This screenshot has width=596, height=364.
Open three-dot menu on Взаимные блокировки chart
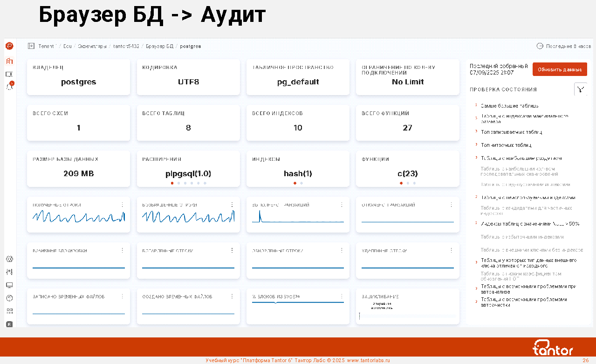(123, 250)
